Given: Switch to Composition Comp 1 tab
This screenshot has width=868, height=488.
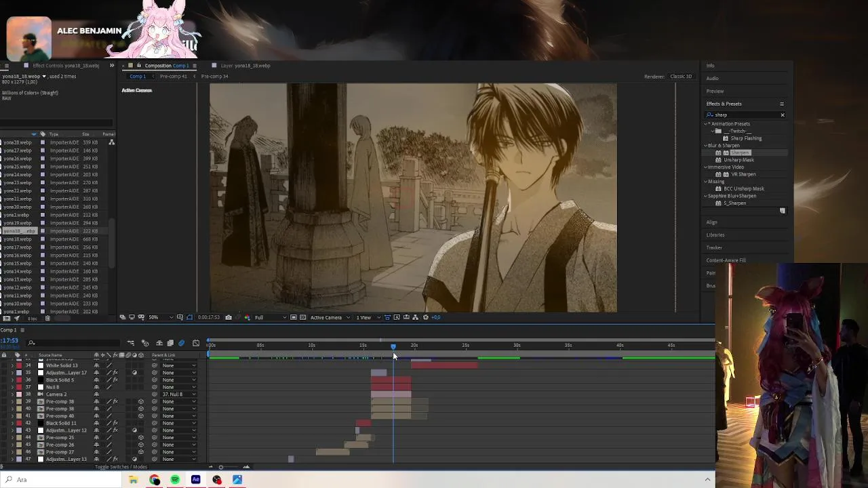Looking at the screenshot, I should tap(166, 66).
